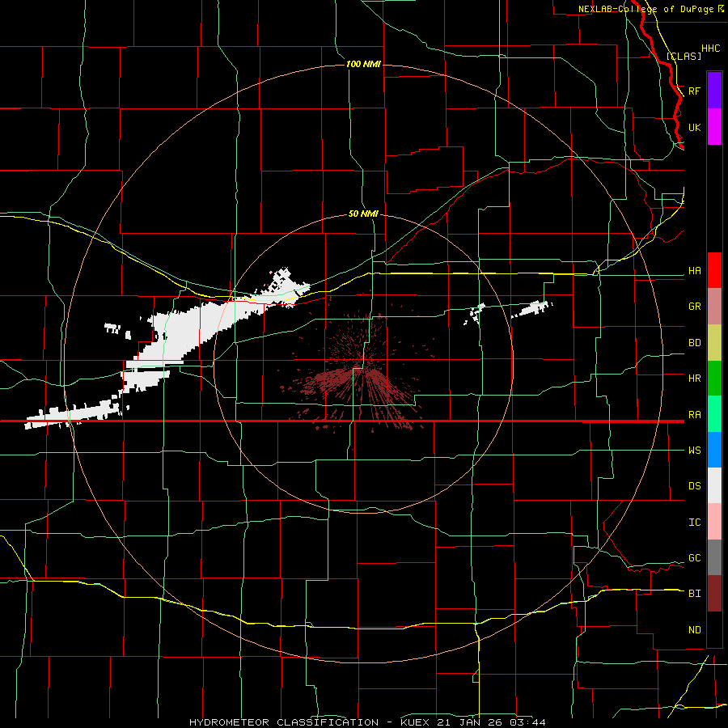The height and width of the screenshot is (728, 728).
Task: Click the 'RF' legend label
Action: (695, 91)
